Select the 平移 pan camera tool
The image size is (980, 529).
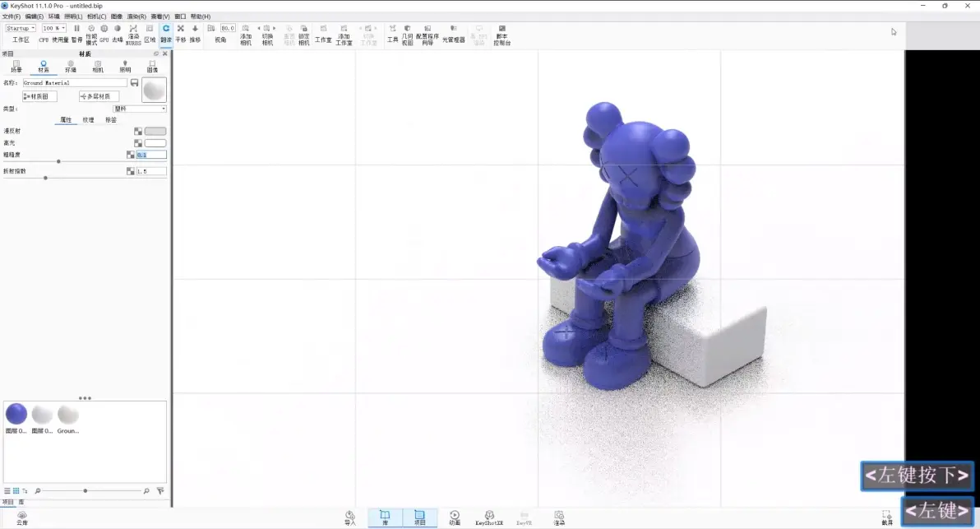pyautogui.click(x=181, y=33)
